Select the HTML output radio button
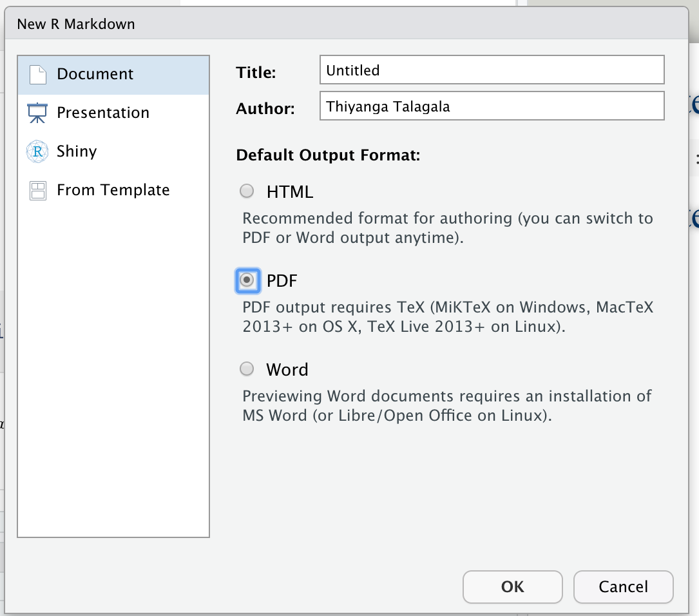Screen dimensions: 699x616 tap(247, 191)
